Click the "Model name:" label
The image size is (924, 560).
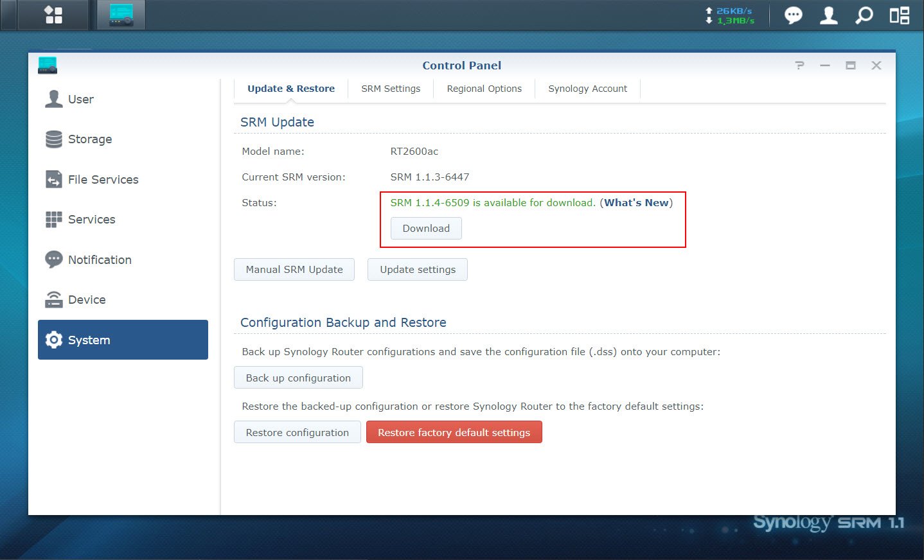273,151
